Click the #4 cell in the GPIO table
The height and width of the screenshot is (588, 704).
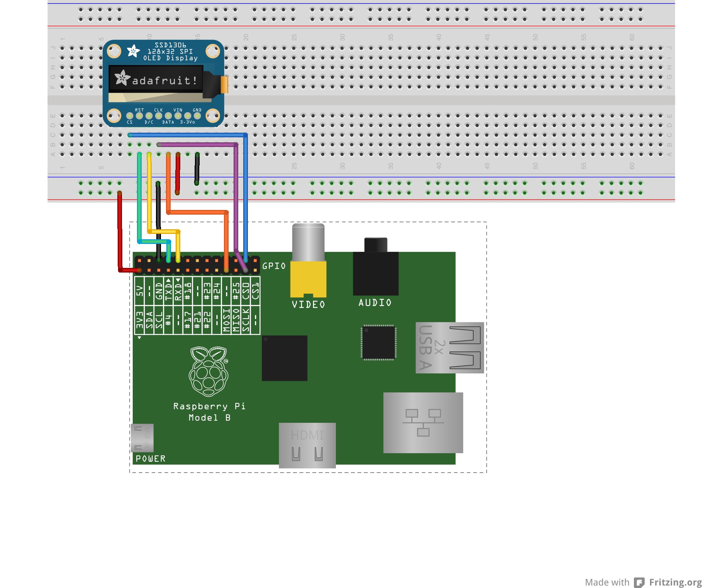[x=168, y=320]
